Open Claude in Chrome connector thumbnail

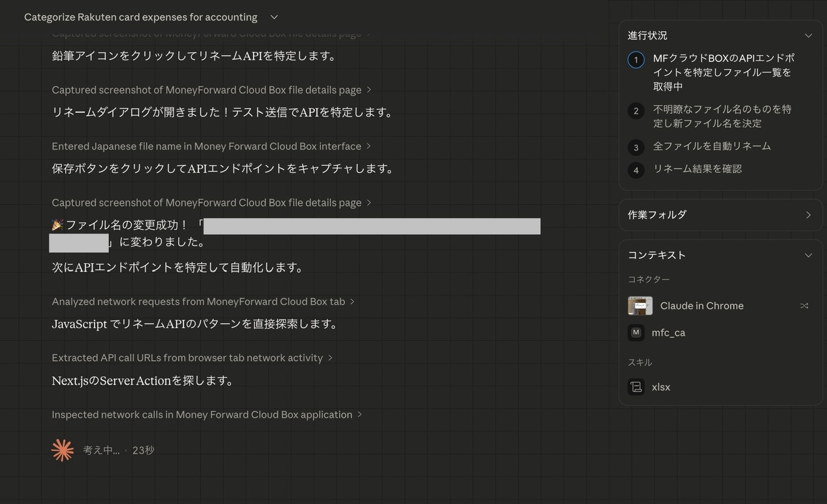[640, 306]
